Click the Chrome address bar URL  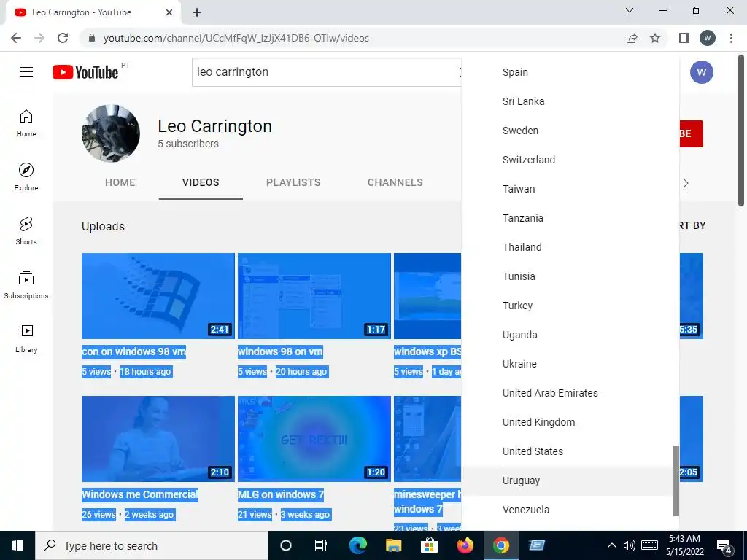pos(236,38)
